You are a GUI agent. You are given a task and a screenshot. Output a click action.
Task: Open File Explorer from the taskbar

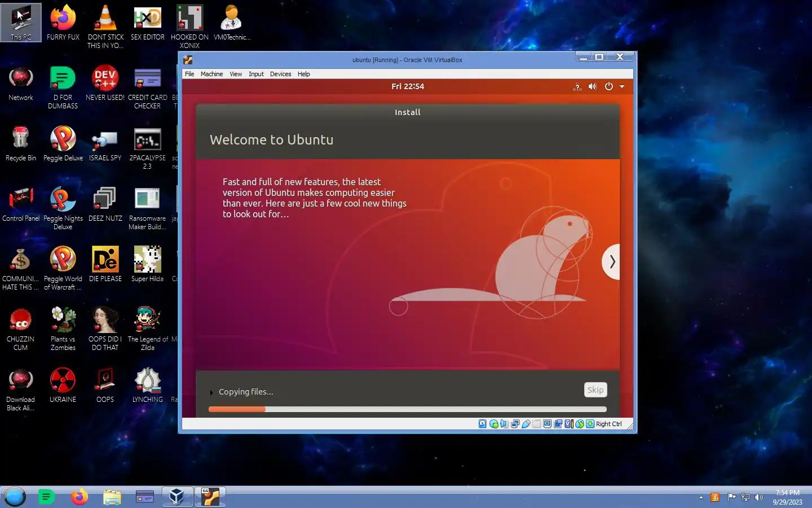(112, 497)
